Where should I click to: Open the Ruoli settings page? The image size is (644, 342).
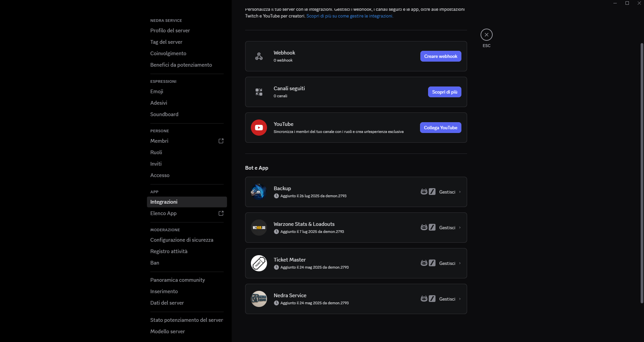(156, 152)
